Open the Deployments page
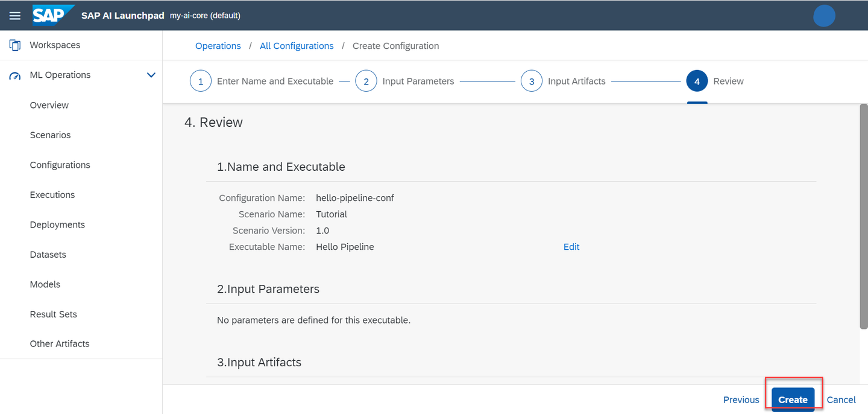 [57, 225]
